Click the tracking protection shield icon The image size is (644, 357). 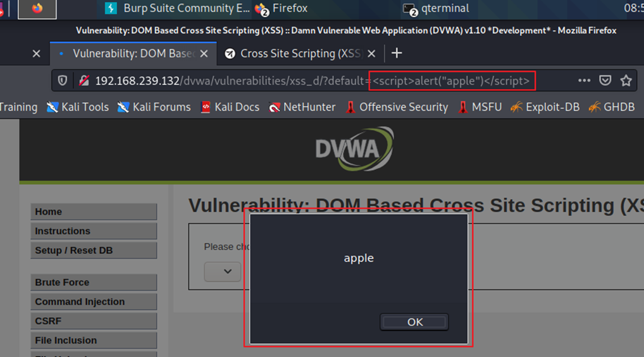click(x=63, y=81)
